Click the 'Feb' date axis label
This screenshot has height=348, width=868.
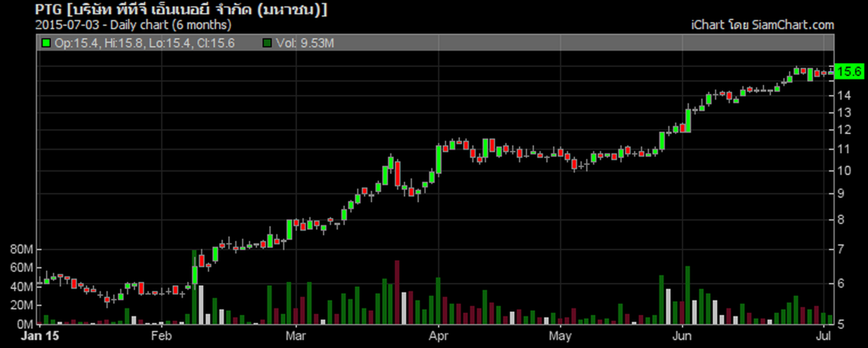pos(161,336)
